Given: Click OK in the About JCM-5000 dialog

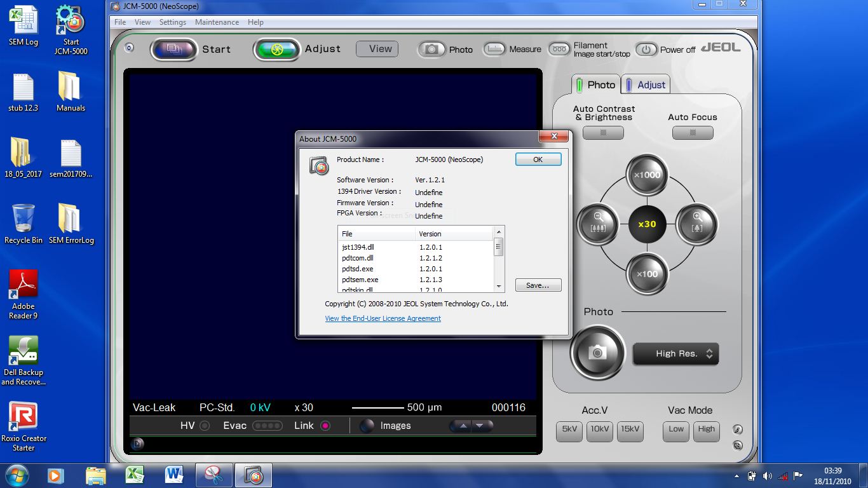Looking at the screenshot, I should [x=538, y=159].
